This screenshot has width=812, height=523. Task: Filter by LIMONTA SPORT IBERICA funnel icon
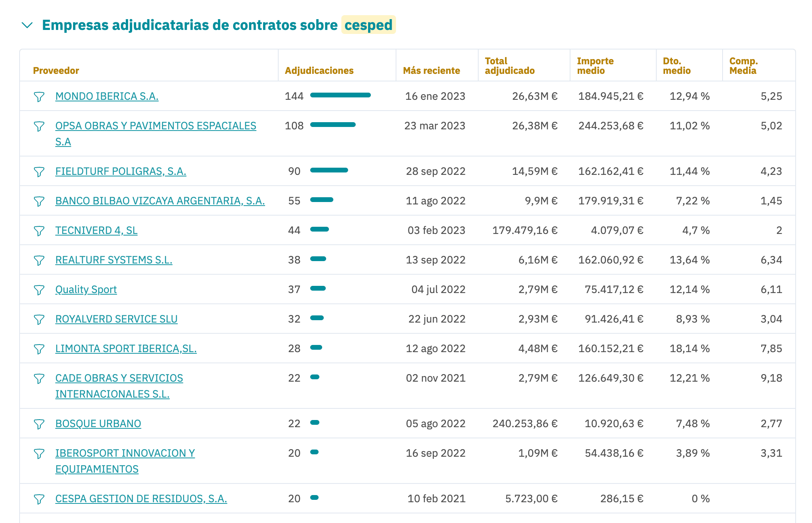click(x=39, y=349)
